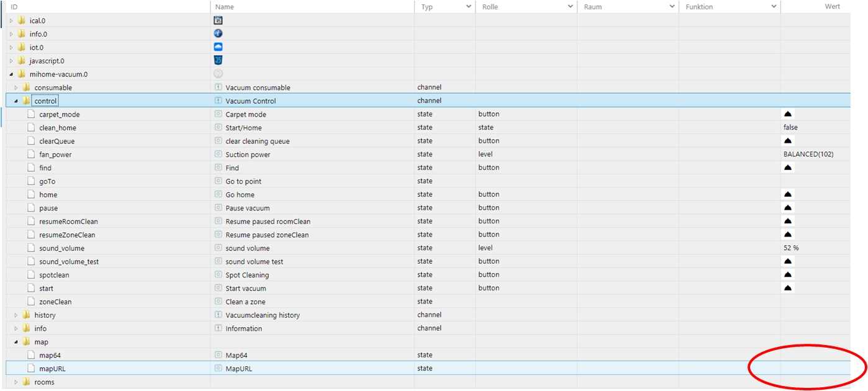Expand the iot.0 tree node

(11, 48)
